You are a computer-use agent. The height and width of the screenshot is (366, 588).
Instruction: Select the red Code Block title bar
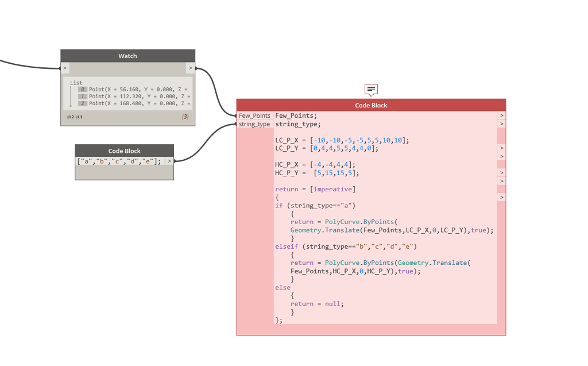[371, 105]
